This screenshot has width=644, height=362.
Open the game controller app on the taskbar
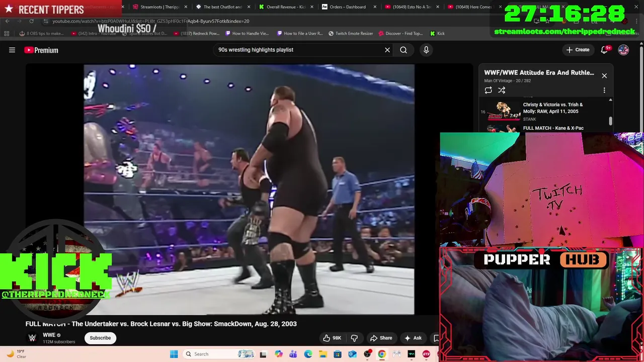point(396,354)
